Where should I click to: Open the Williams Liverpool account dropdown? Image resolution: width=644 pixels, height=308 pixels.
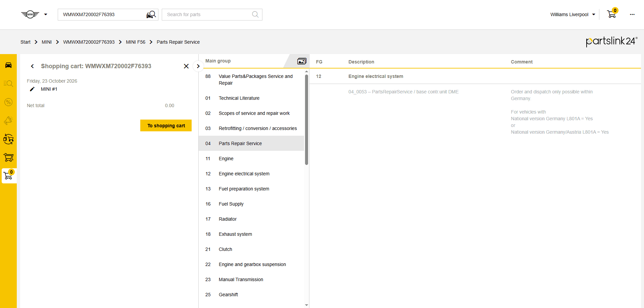573,14
